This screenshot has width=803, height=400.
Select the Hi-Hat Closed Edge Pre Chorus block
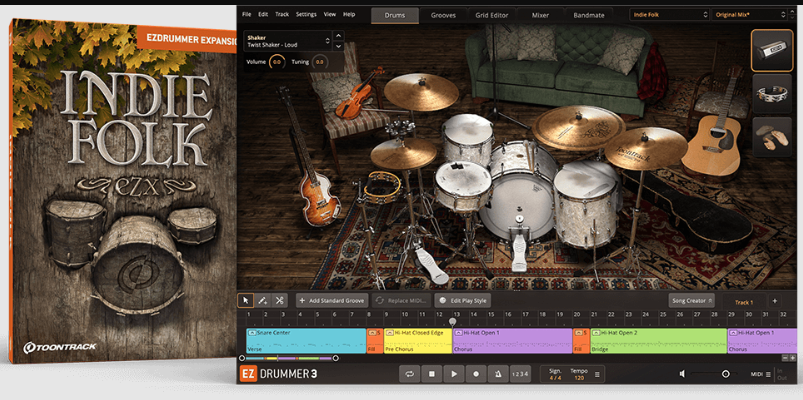click(417, 341)
